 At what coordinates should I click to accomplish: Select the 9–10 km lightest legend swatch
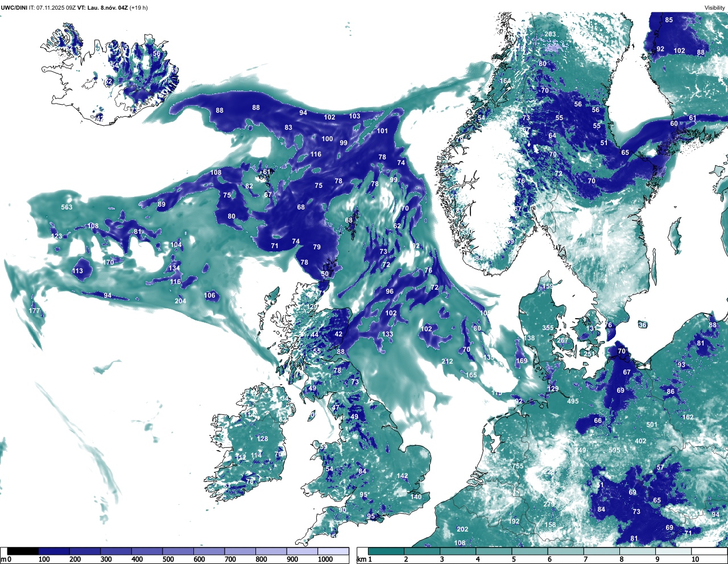click(x=674, y=551)
